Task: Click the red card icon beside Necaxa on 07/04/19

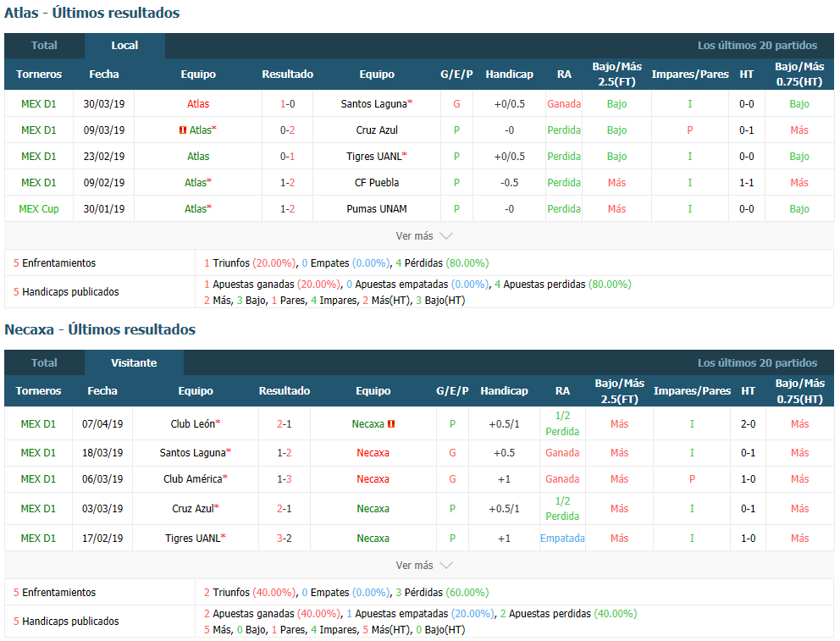Action: 391,424
